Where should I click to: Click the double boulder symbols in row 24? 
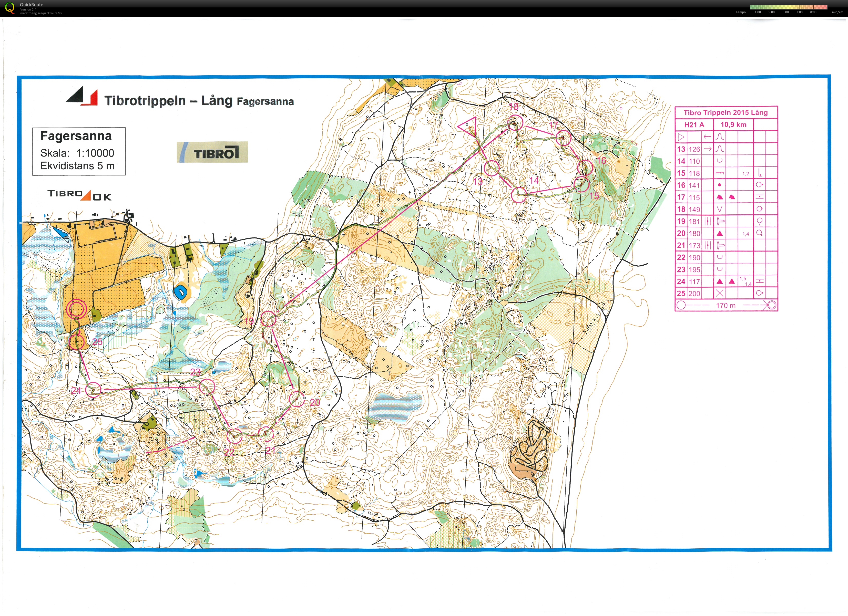(726, 281)
